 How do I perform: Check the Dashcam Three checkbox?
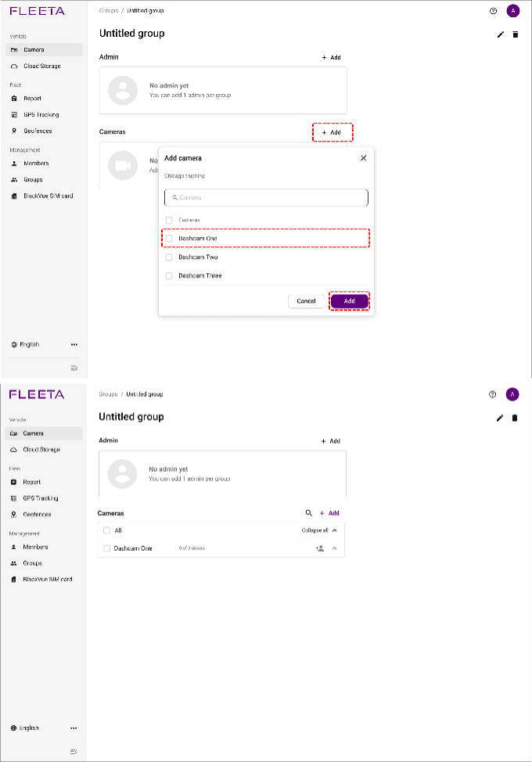(x=169, y=276)
